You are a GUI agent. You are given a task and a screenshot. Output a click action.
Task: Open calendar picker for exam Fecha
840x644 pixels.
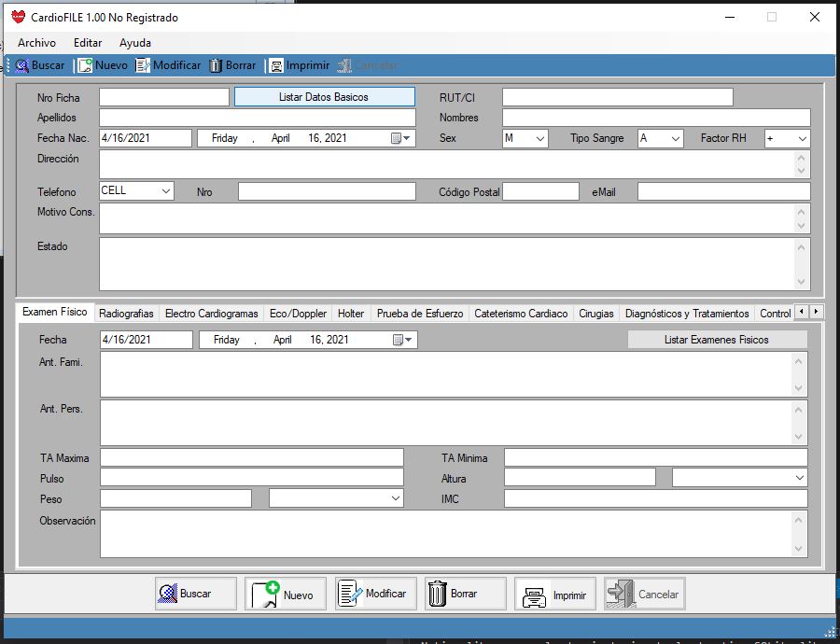[x=403, y=340]
